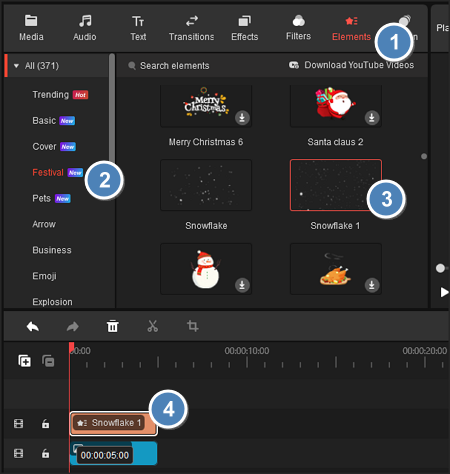Select the Emoji category
450x474 pixels.
point(44,276)
